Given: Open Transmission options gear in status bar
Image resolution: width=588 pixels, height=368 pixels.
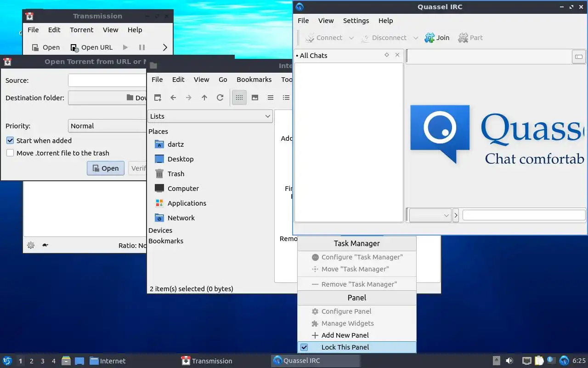Looking at the screenshot, I should click(x=31, y=246).
